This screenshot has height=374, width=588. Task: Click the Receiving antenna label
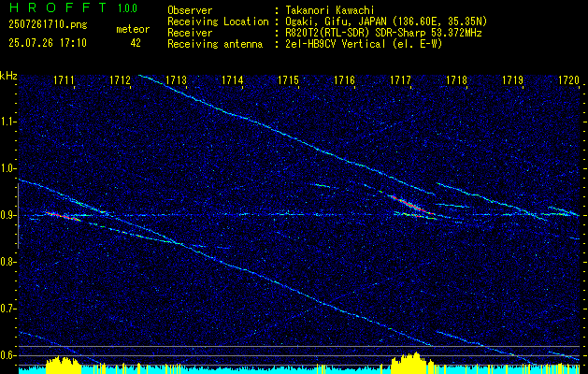(215, 44)
